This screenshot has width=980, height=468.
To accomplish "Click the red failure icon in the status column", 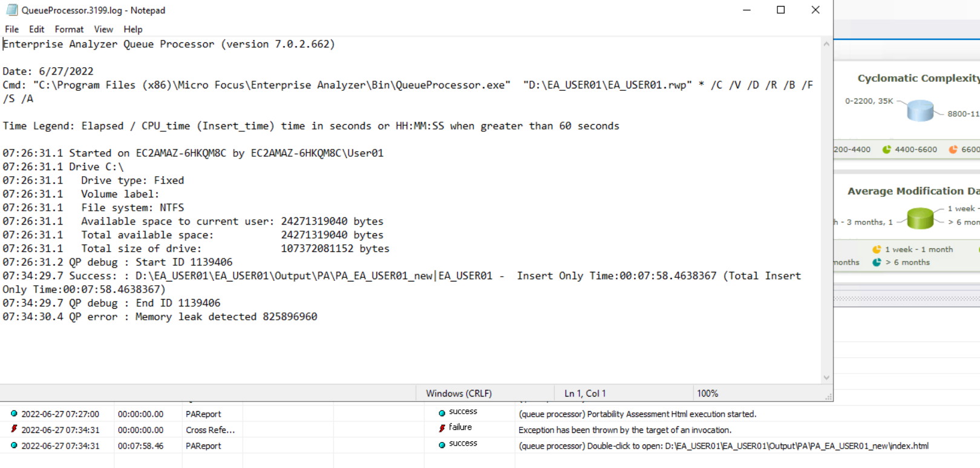I will [442, 428].
